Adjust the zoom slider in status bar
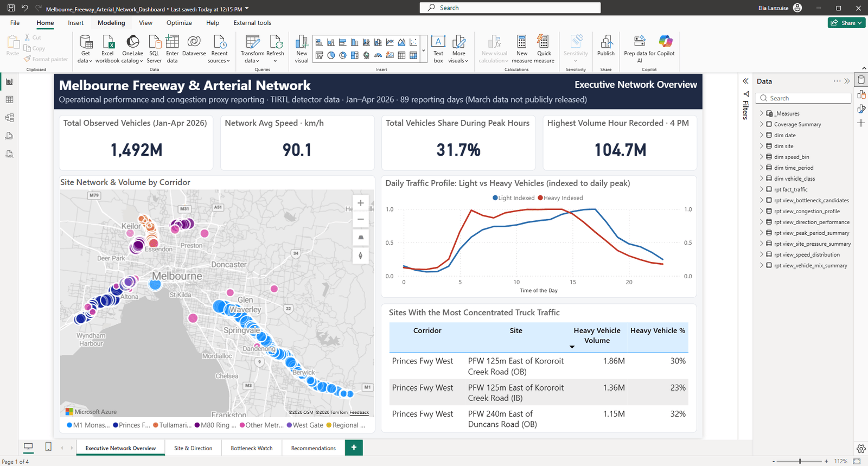The height and width of the screenshot is (466, 868). pyautogui.click(x=800, y=461)
